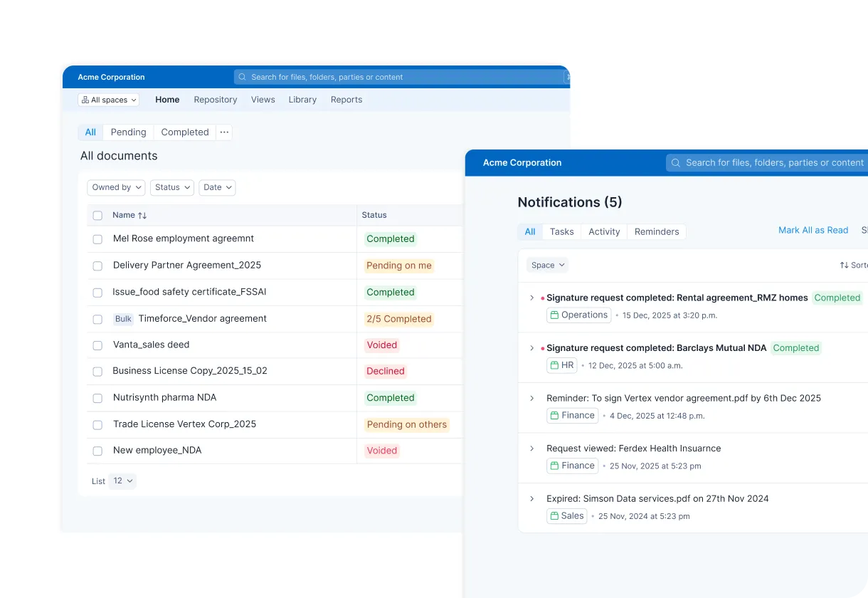Image resolution: width=868 pixels, height=598 pixels.
Task: Open the Reports menu item
Action: pyautogui.click(x=346, y=100)
